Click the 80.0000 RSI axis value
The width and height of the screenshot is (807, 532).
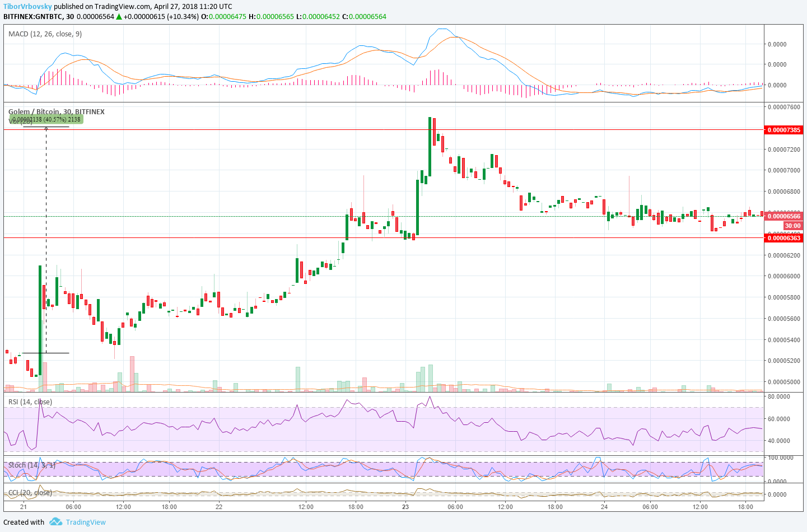click(778, 396)
